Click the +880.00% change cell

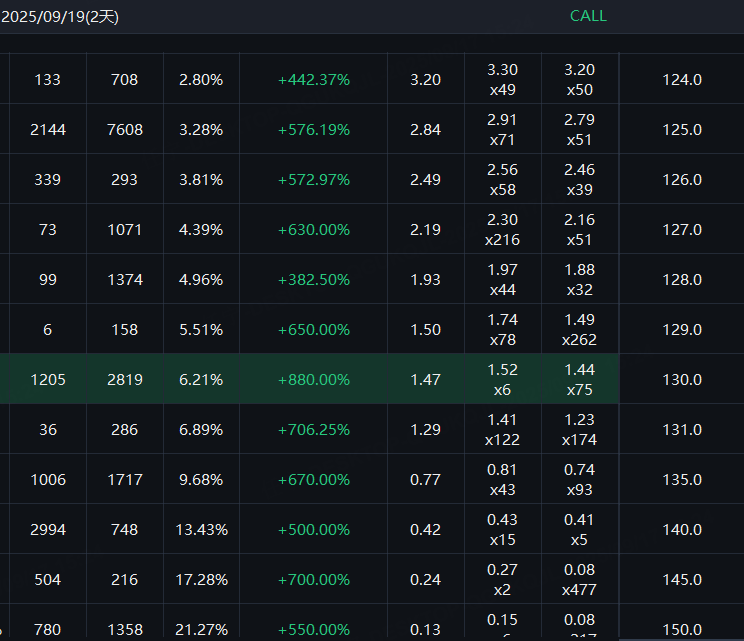pos(314,380)
